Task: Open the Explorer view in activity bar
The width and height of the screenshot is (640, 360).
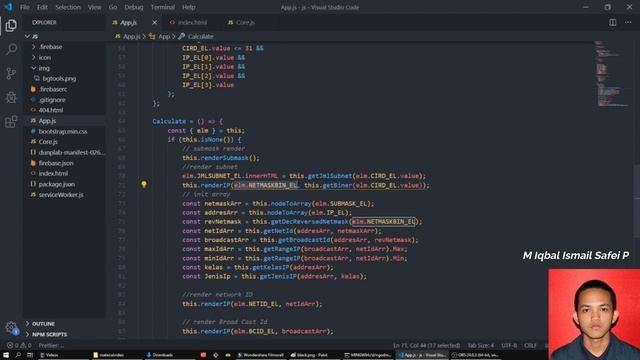Action: (11, 25)
